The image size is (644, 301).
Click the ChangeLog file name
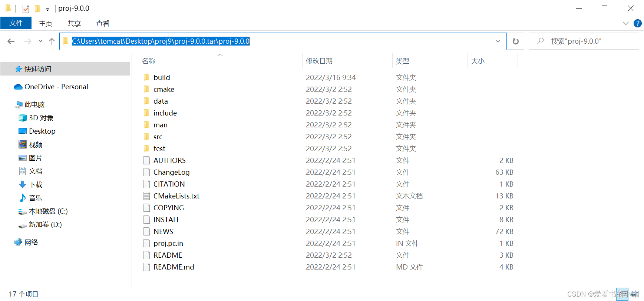pyautogui.click(x=172, y=172)
